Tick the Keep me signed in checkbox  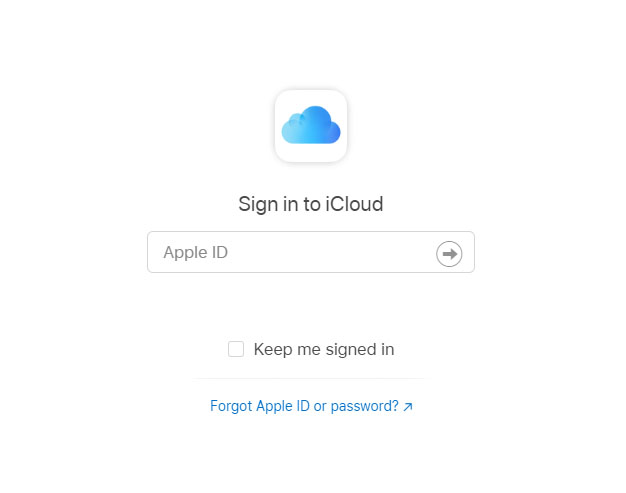point(236,349)
